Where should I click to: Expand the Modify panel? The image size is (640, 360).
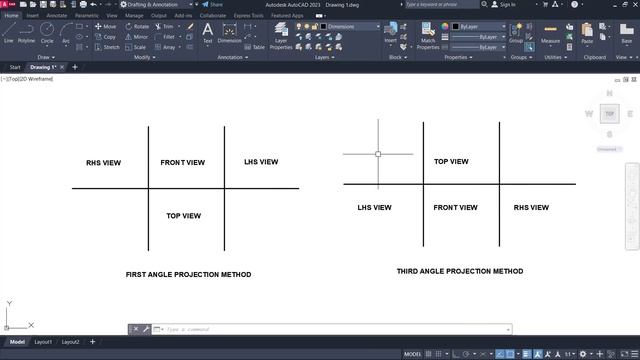[144, 58]
